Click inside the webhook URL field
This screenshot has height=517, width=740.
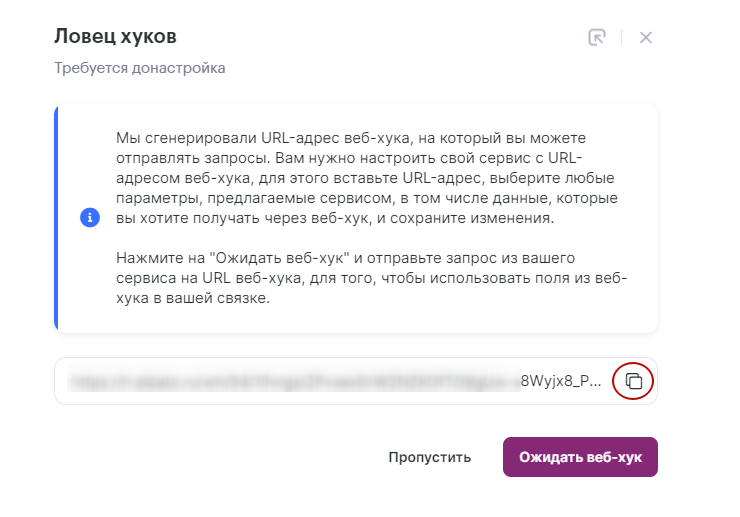(x=356, y=381)
